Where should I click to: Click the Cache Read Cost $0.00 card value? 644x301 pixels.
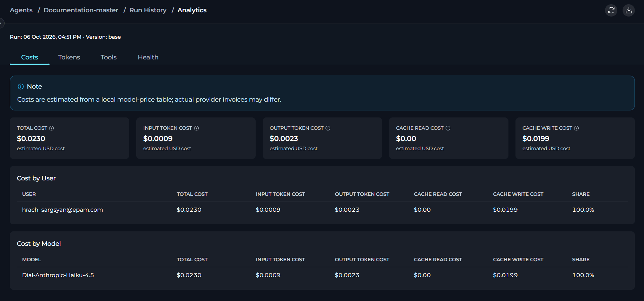coord(406,139)
